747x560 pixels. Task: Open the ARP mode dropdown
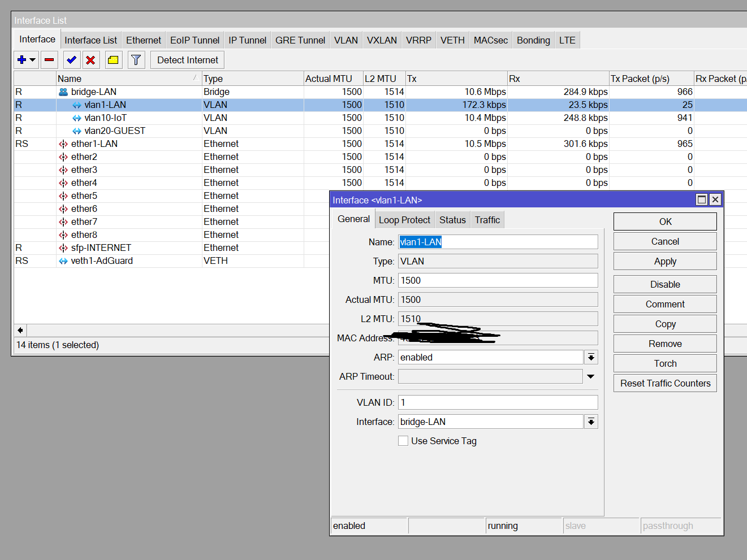(591, 357)
